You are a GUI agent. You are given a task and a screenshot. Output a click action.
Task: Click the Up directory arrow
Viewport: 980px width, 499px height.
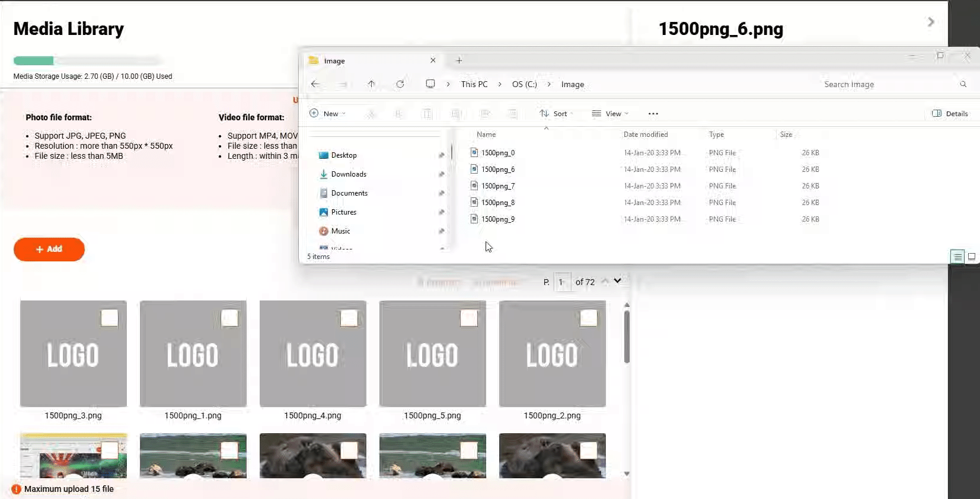click(371, 84)
